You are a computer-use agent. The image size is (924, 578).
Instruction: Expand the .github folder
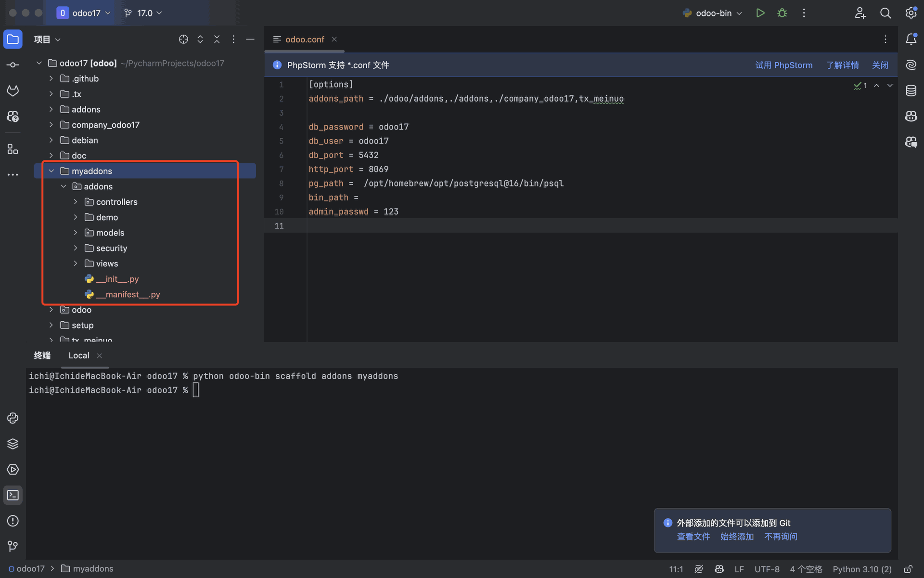click(51, 79)
